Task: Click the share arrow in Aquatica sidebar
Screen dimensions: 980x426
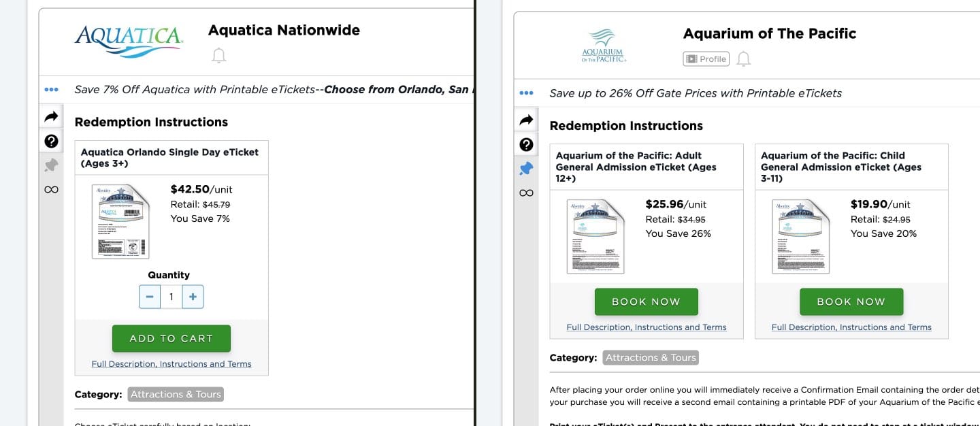Action: 51,117
